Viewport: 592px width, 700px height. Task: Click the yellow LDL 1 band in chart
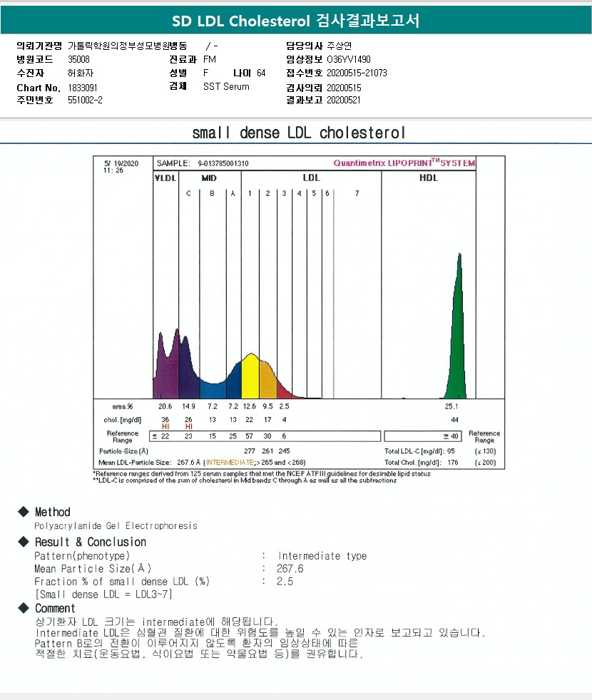tap(250, 377)
